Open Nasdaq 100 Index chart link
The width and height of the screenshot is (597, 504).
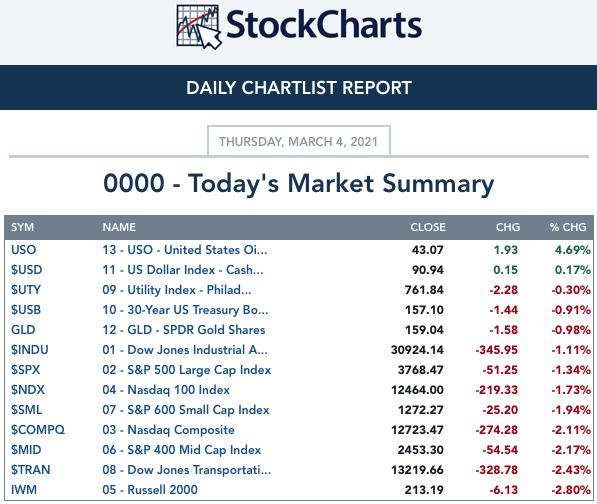(166, 390)
